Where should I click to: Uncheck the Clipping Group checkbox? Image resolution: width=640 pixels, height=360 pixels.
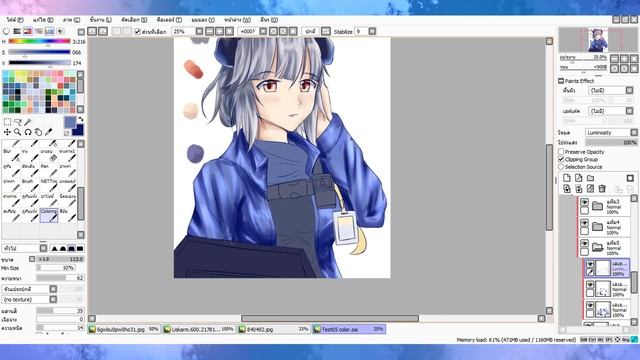(x=561, y=159)
